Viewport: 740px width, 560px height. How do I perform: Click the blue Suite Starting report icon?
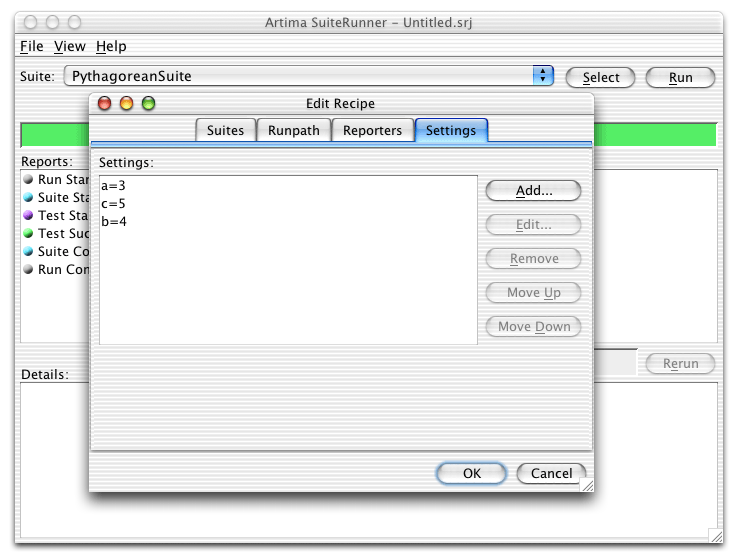(28, 197)
